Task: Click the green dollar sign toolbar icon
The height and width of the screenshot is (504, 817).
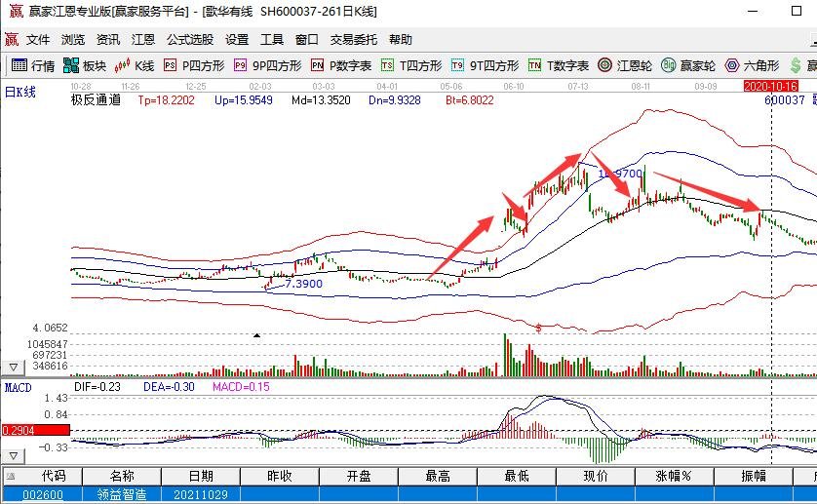Action: pyautogui.click(x=796, y=65)
